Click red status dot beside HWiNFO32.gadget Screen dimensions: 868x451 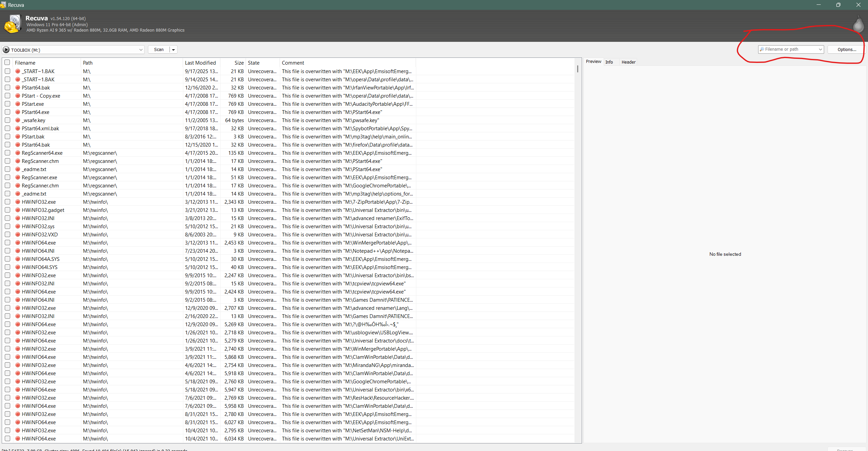click(18, 210)
